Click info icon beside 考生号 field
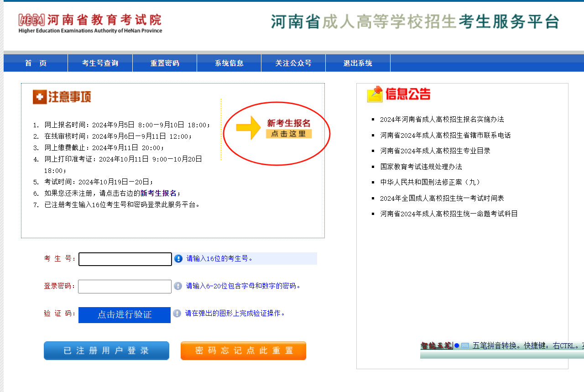Viewport: 584px width, 392px height. point(178,259)
